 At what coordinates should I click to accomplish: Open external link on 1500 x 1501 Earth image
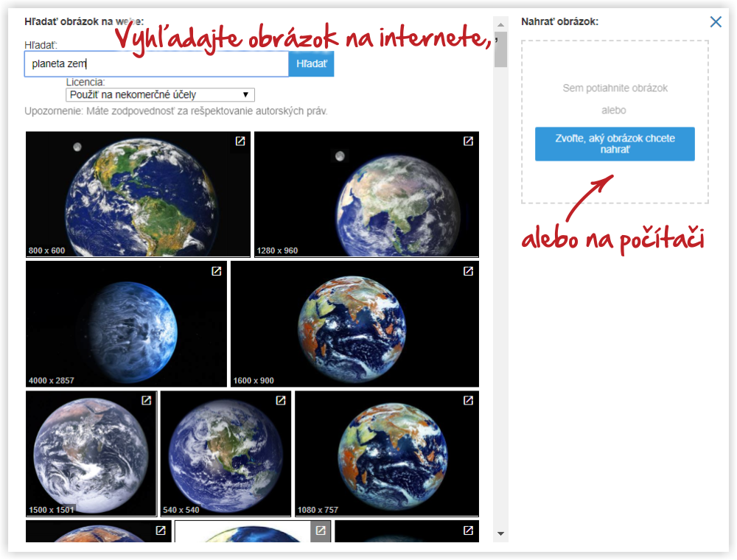[x=147, y=400]
